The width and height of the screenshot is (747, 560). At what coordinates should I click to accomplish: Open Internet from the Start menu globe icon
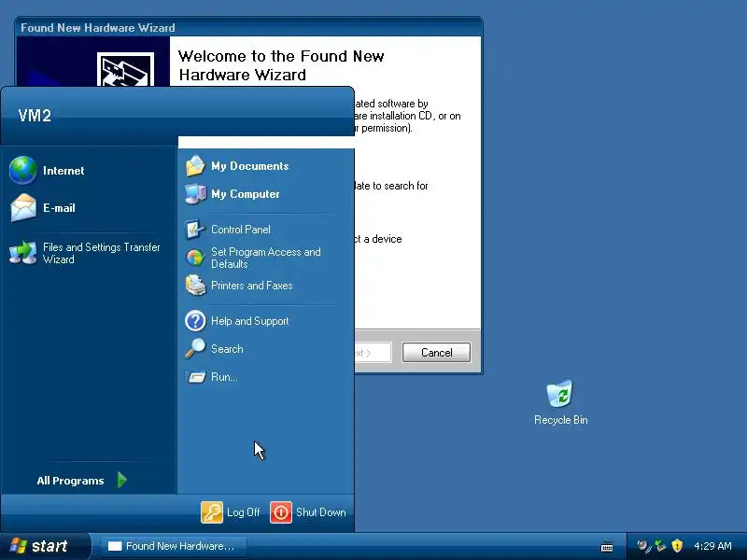pos(22,170)
